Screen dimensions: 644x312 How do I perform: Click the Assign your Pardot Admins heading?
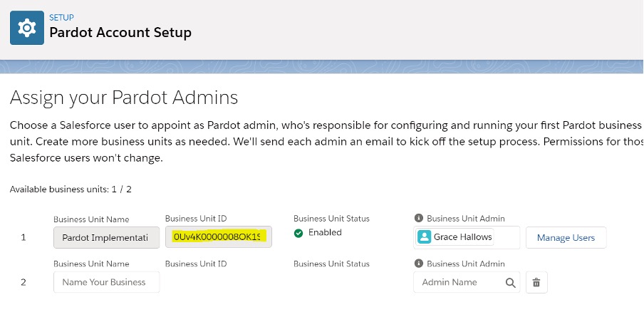[124, 98]
